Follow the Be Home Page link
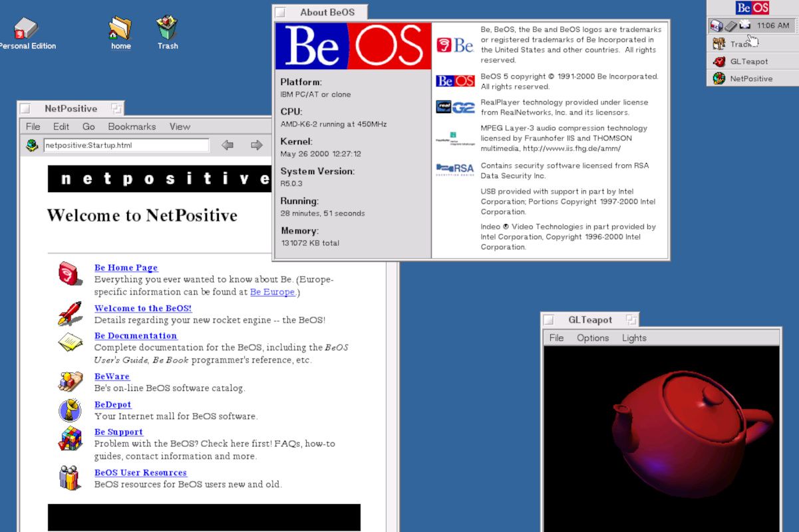799x532 pixels. (x=126, y=267)
